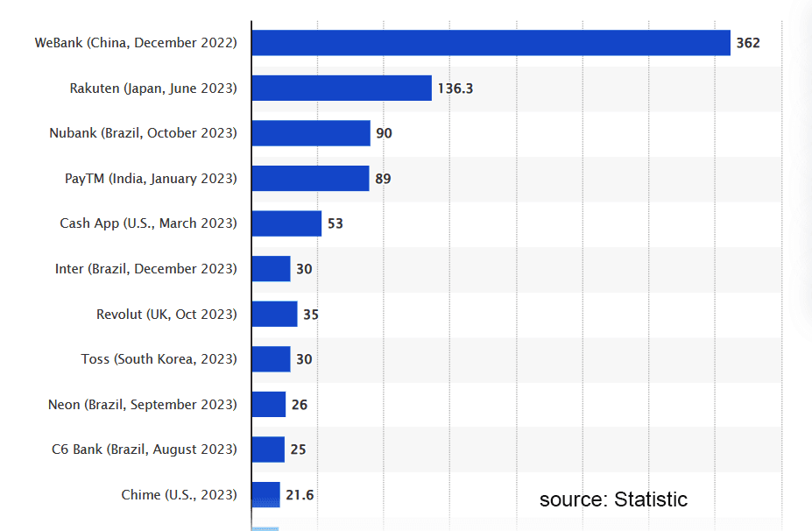This screenshot has height=531, width=812.
Task: Click the 30 value beside Inter bar
Action: point(304,269)
